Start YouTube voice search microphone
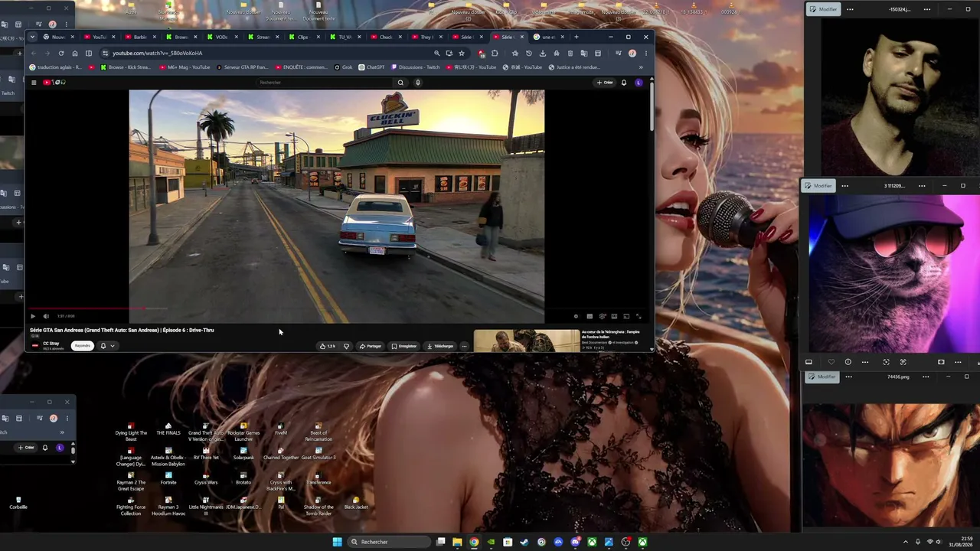Image resolution: width=980 pixels, height=551 pixels. click(x=417, y=83)
